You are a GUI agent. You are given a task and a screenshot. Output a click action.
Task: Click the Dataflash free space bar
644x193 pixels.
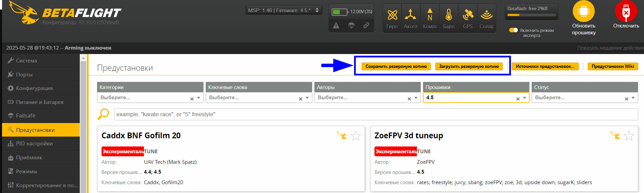tap(532, 15)
